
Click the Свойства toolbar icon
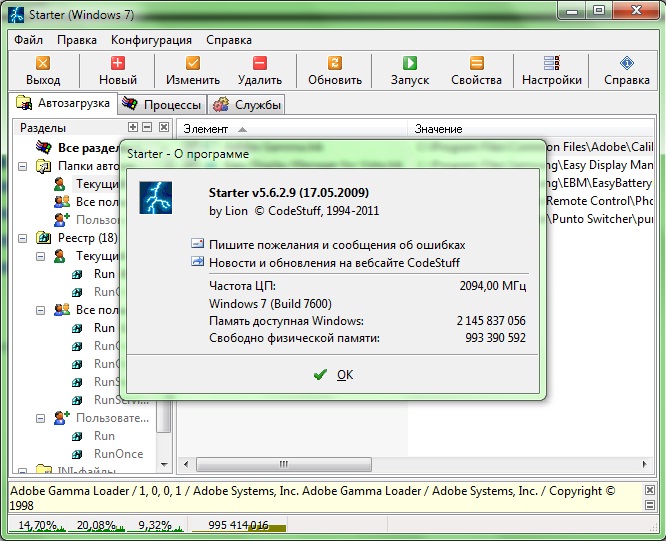tap(476, 70)
